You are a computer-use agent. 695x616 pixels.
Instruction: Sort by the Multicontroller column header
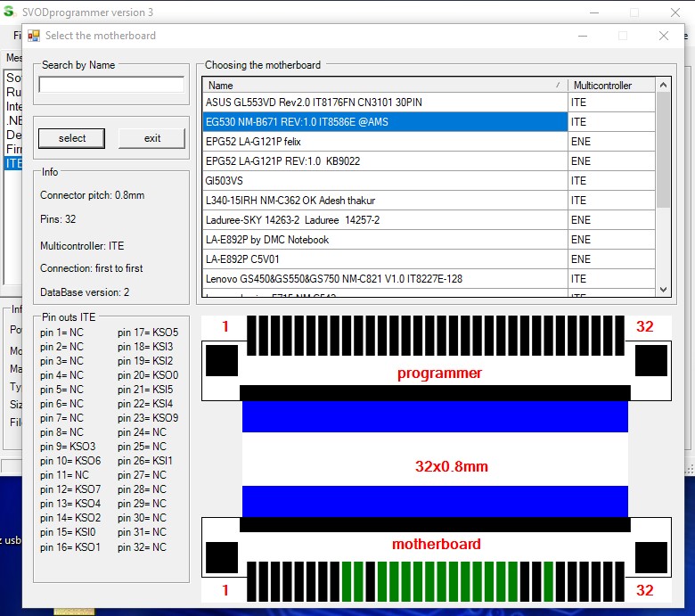611,86
